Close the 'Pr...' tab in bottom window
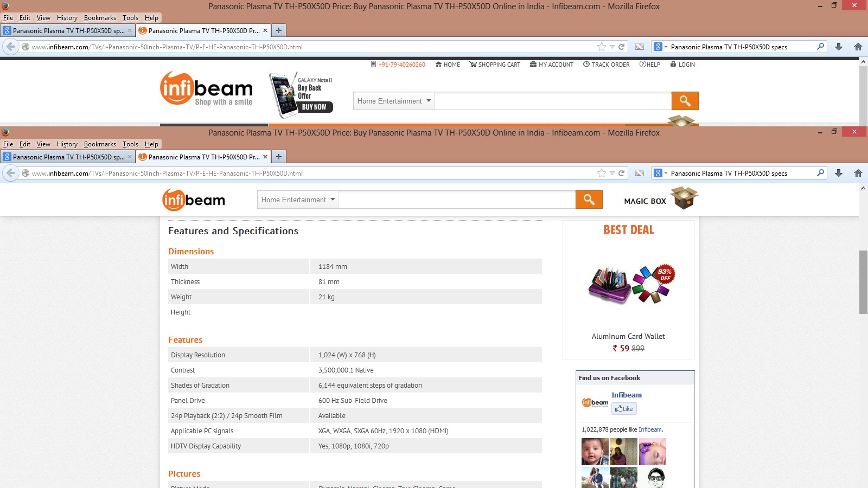Screen dimensions: 868x488 [265, 157]
